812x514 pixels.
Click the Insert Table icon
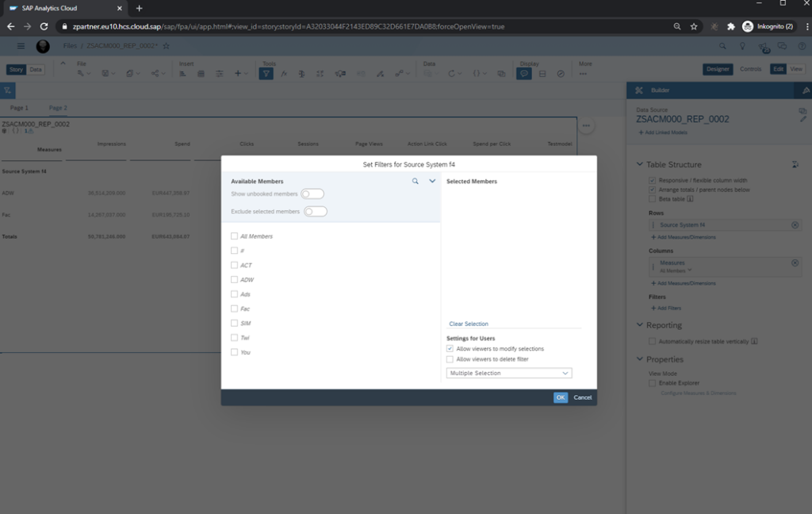point(201,74)
